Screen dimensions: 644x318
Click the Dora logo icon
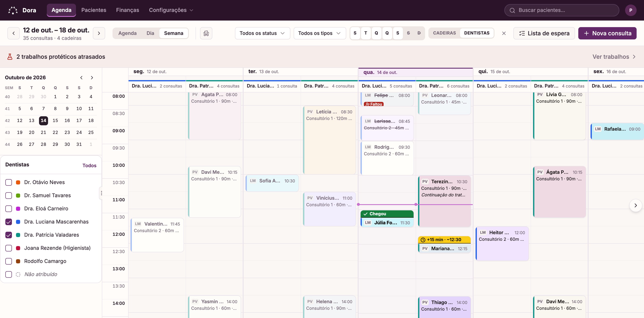tap(13, 10)
